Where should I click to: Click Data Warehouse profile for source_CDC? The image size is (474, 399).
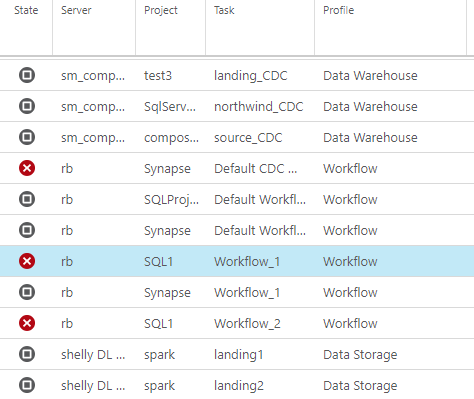click(370, 138)
